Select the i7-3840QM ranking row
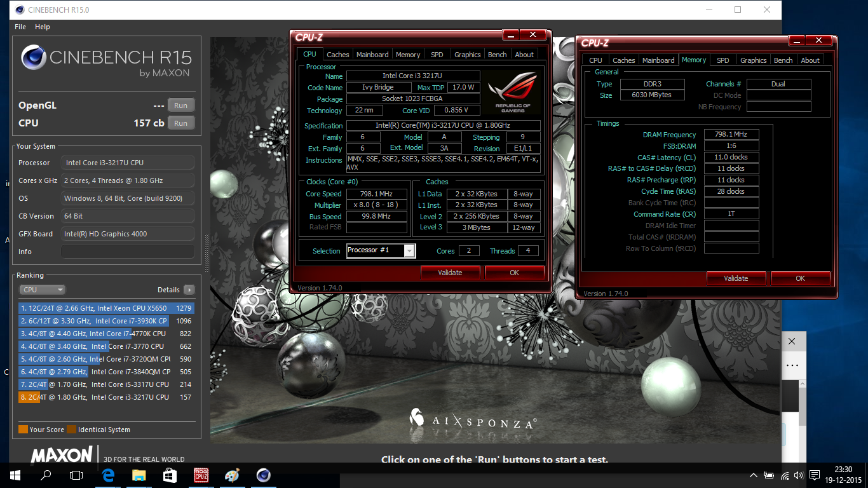The height and width of the screenshot is (488, 868). click(x=106, y=372)
